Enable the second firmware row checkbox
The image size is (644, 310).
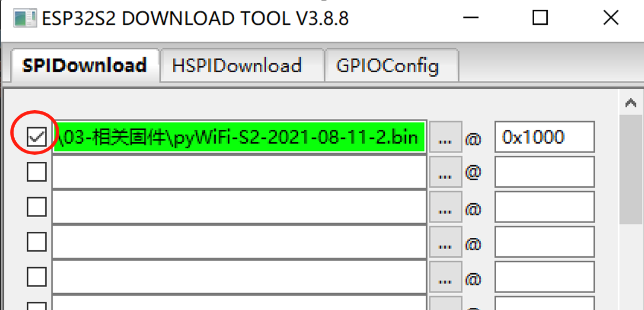pos(36,172)
